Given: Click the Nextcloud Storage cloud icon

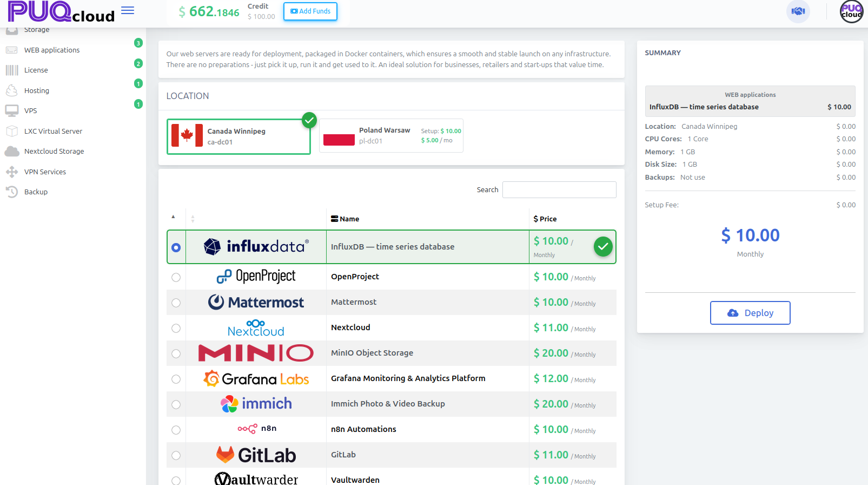Looking at the screenshot, I should coord(12,152).
